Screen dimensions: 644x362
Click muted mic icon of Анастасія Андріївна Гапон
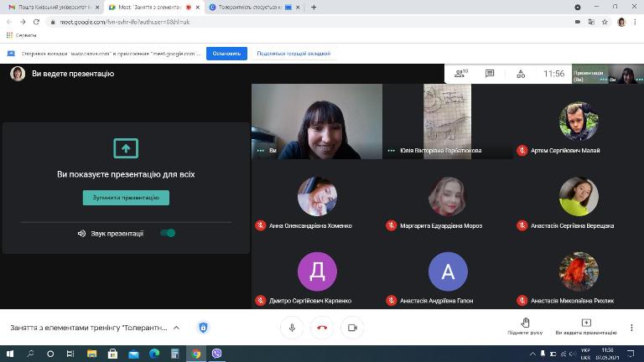pos(391,301)
